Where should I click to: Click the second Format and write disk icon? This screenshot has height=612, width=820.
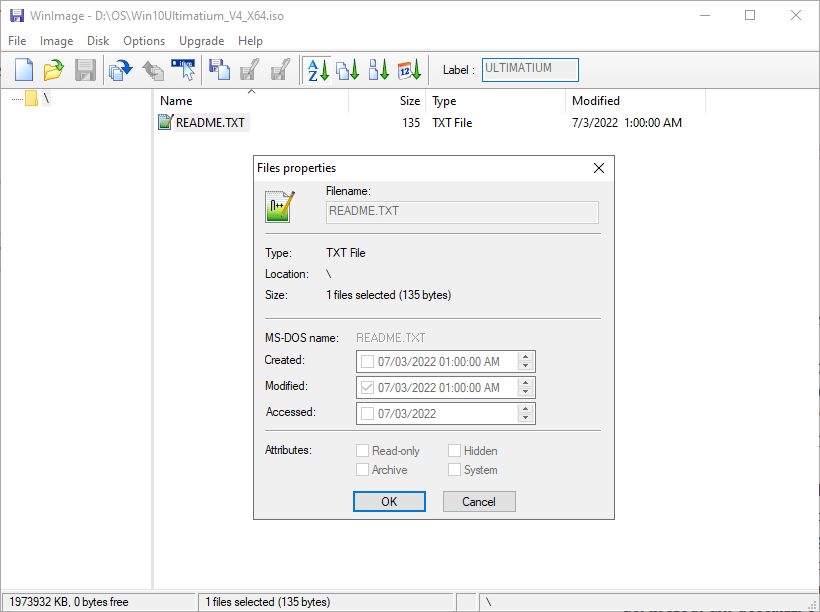(x=280, y=70)
